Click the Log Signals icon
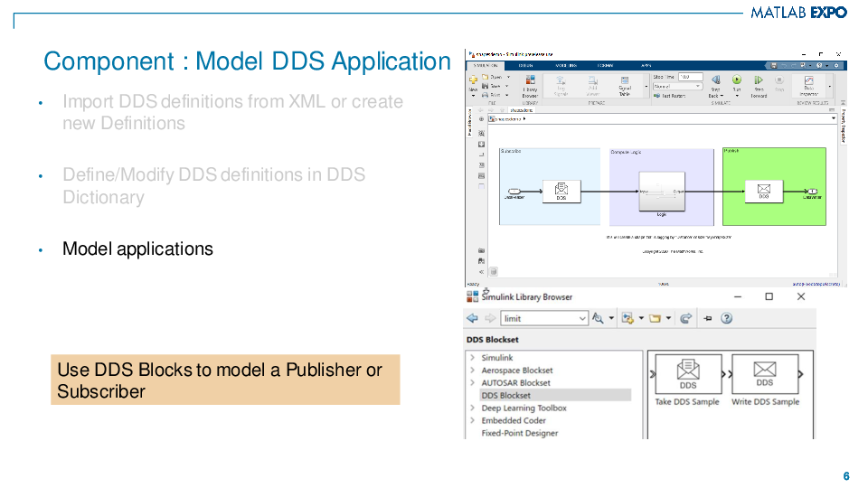The image size is (868, 488). (561, 80)
